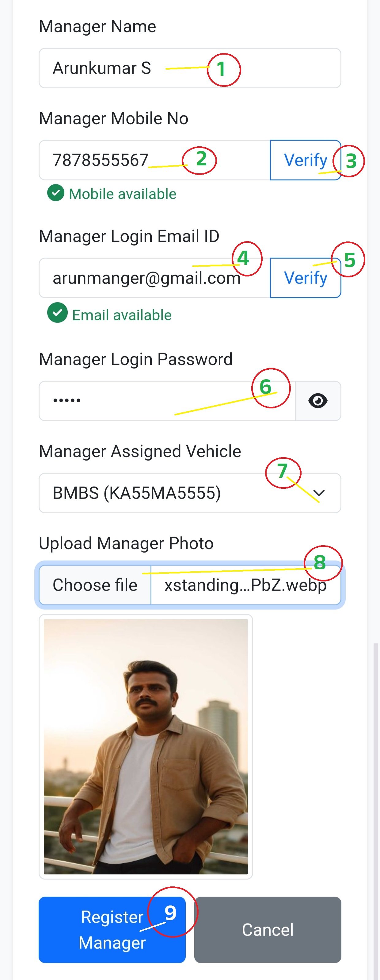
Task: Click the page scrollbar on the right
Action: click(376, 799)
